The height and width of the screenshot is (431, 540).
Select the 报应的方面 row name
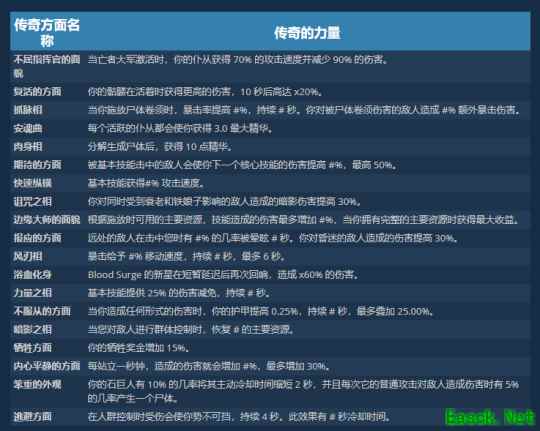tap(38, 238)
